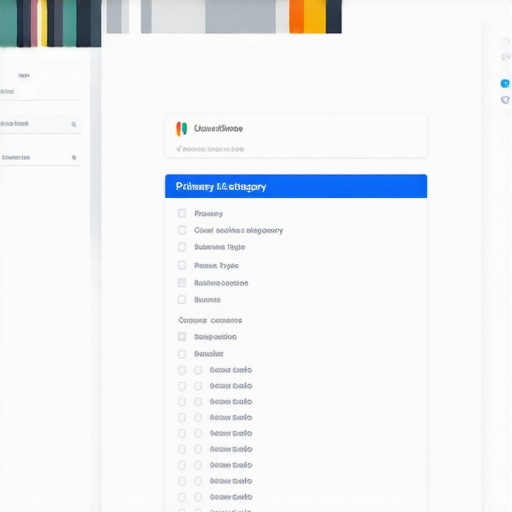
Task: Click the blue round icon at the right edge
Action: (505, 83)
